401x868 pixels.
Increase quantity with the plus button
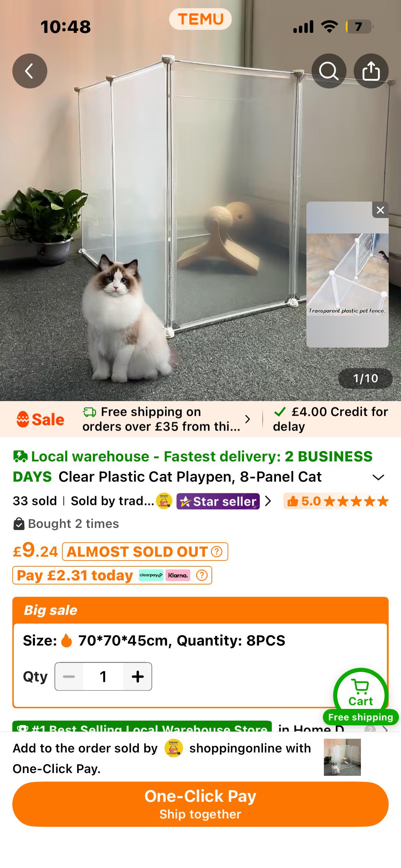pos(137,677)
